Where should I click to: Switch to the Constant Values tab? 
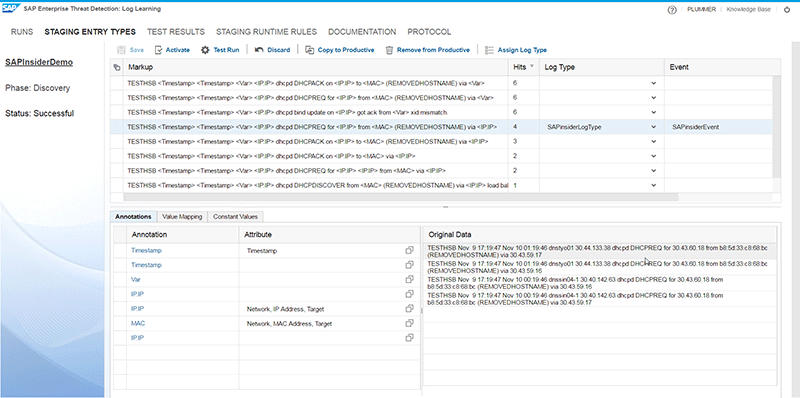pos(235,217)
